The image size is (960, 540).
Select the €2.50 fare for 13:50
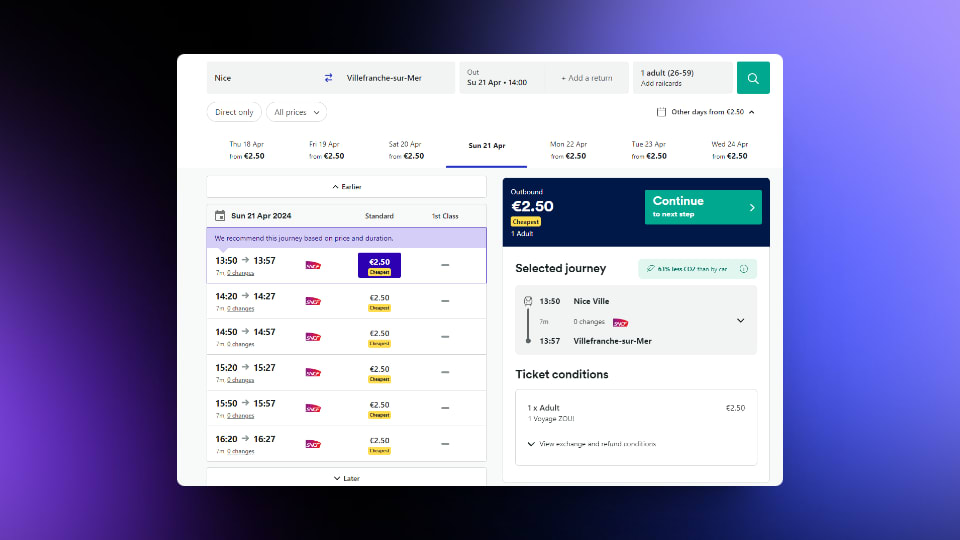379,265
